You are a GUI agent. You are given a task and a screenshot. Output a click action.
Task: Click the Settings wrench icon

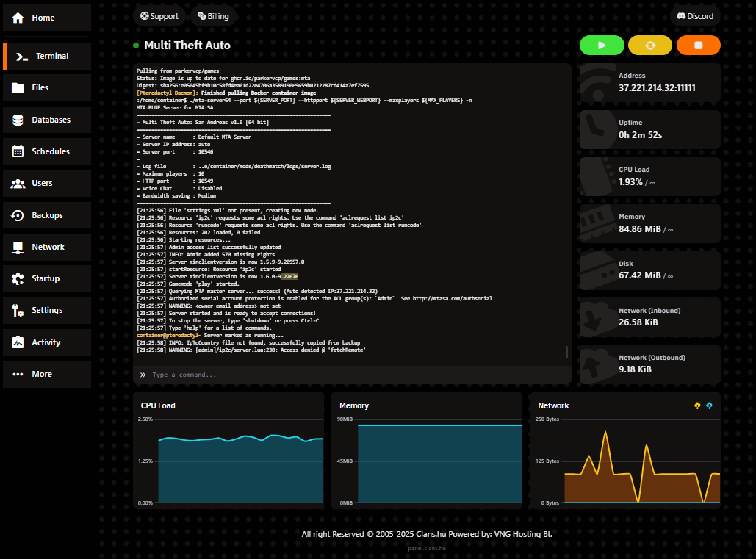tap(18, 310)
